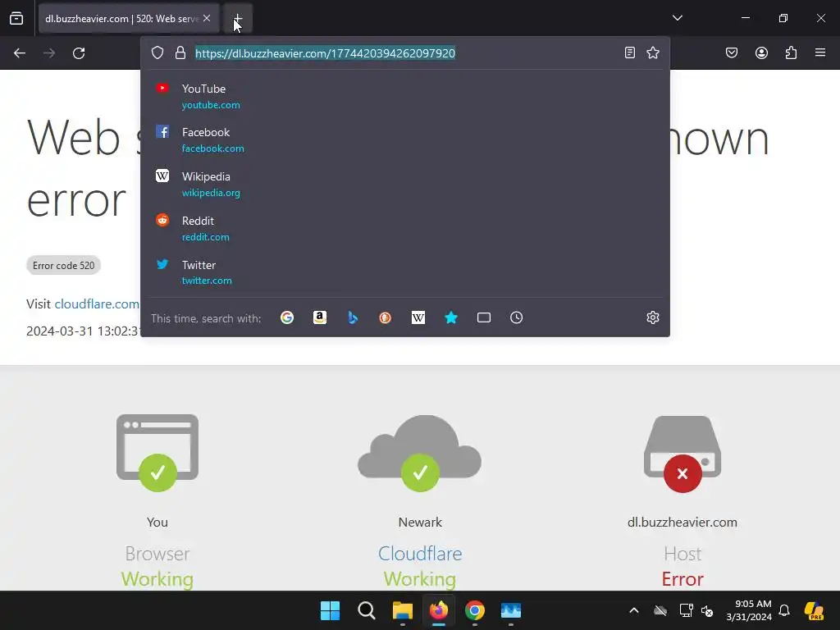Screen dimensions: 840x630
Task: Save page to Pocket
Action: [732, 52]
